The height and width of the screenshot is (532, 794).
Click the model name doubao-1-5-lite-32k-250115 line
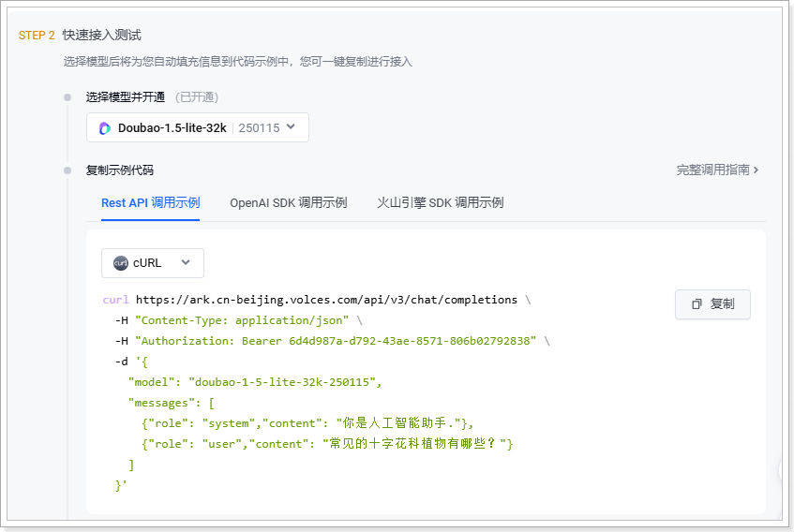tap(255, 382)
